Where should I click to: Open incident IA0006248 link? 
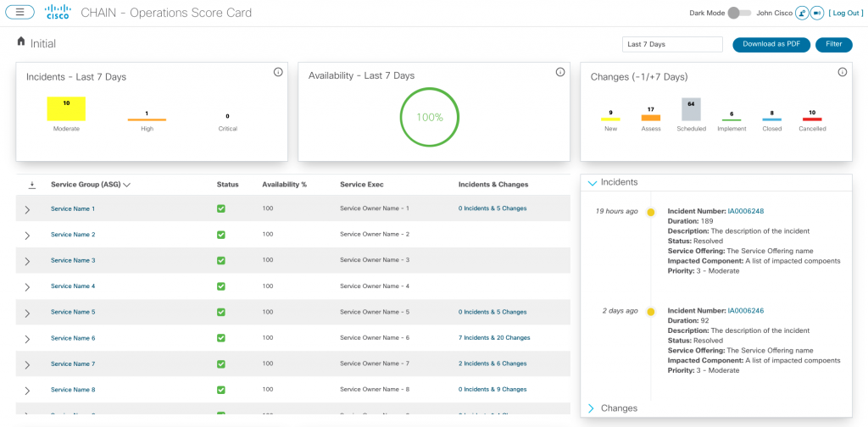(x=746, y=211)
